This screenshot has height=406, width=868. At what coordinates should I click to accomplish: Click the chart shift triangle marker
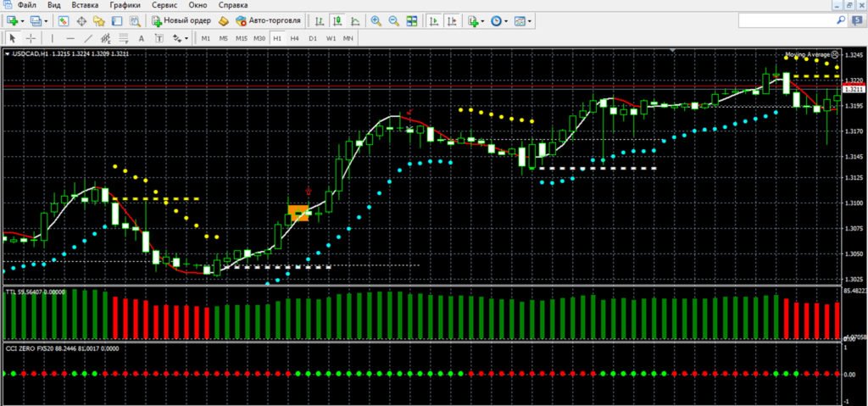tap(672, 51)
